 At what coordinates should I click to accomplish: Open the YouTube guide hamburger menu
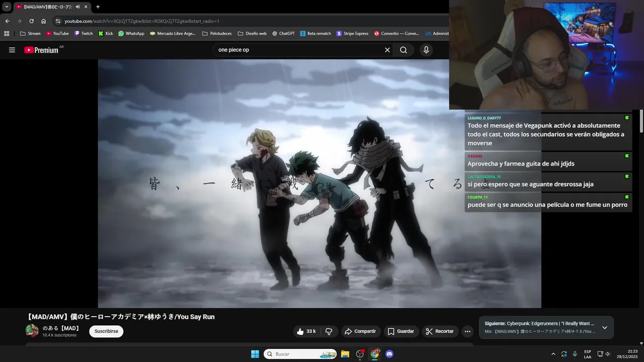pyautogui.click(x=12, y=50)
